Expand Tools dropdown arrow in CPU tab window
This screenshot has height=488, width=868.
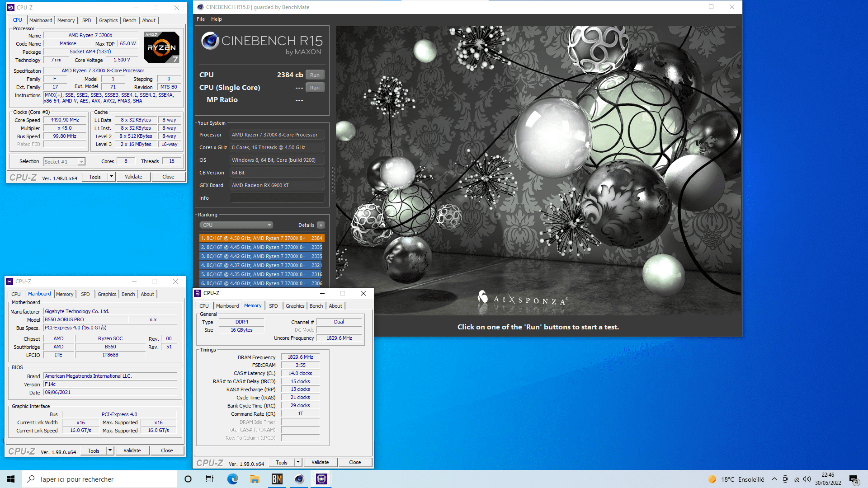click(x=111, y=177)
